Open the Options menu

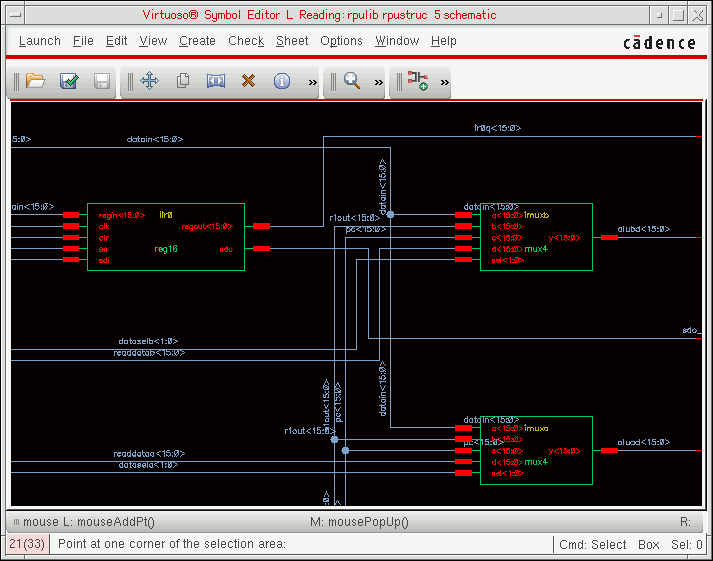[x=341, y=41]
